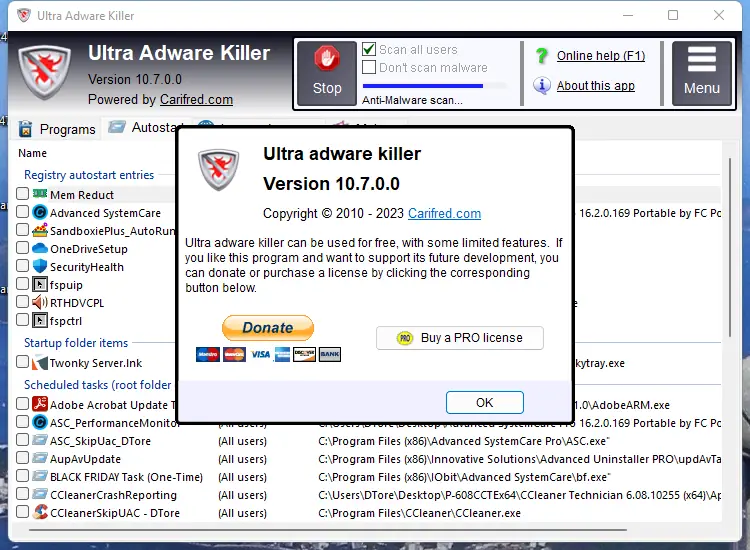Viewport: 750px width, 550px height.
Task: Click the Ultra Adware Killer shield logo
Action: [44, 72]
